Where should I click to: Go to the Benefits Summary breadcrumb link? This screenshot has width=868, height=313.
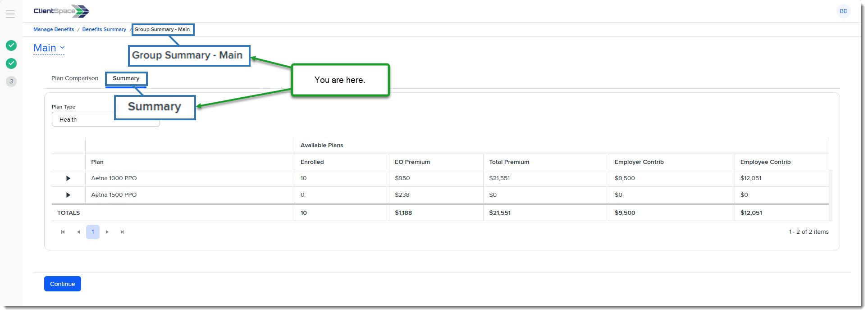click(x=104, y=29)
